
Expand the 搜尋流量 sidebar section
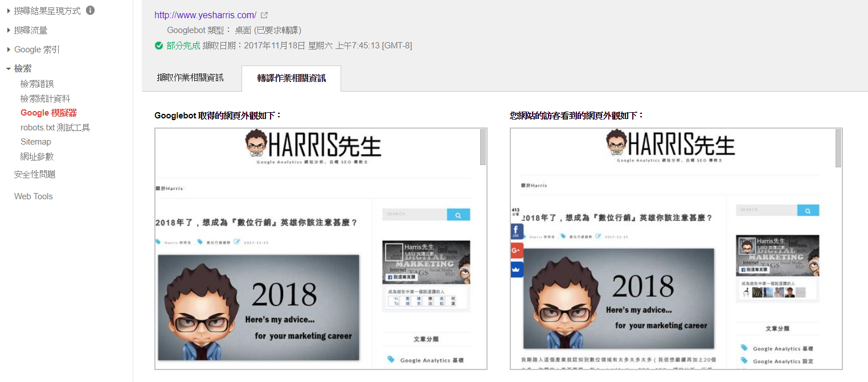[27, 30]
